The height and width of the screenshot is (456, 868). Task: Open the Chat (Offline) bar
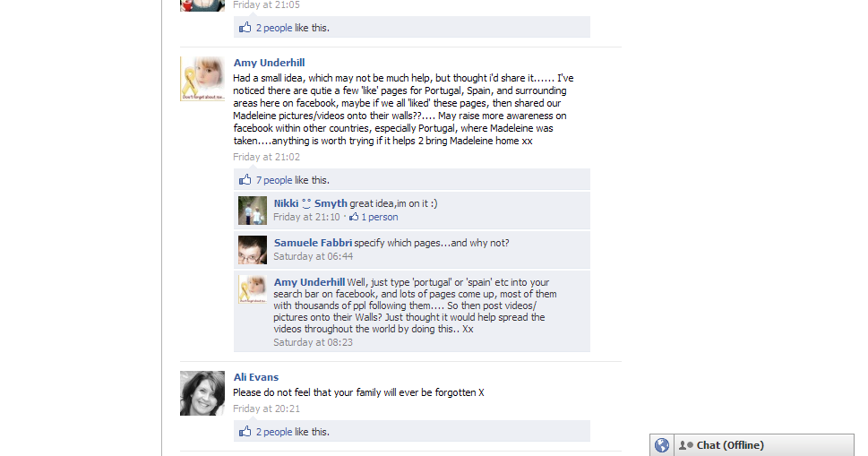(764, 445)
